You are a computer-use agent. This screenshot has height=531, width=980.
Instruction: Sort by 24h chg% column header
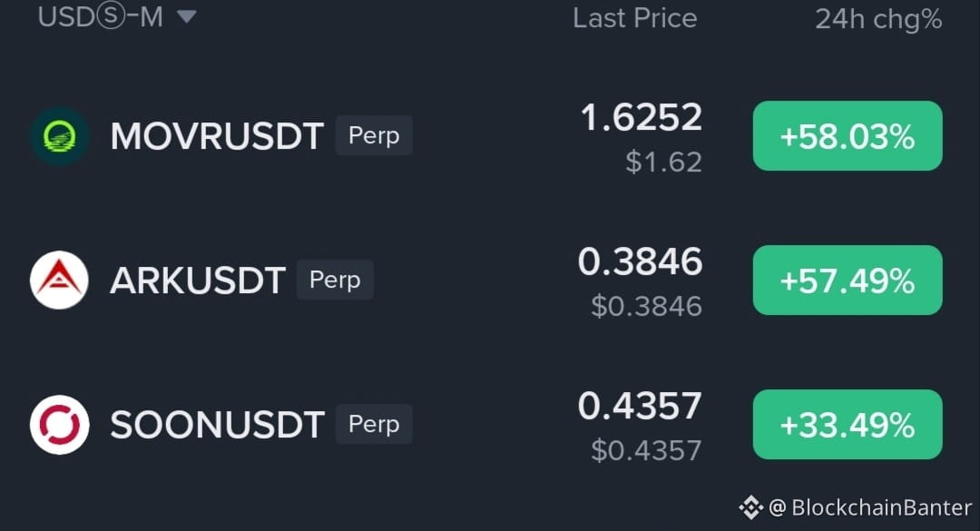878,19
